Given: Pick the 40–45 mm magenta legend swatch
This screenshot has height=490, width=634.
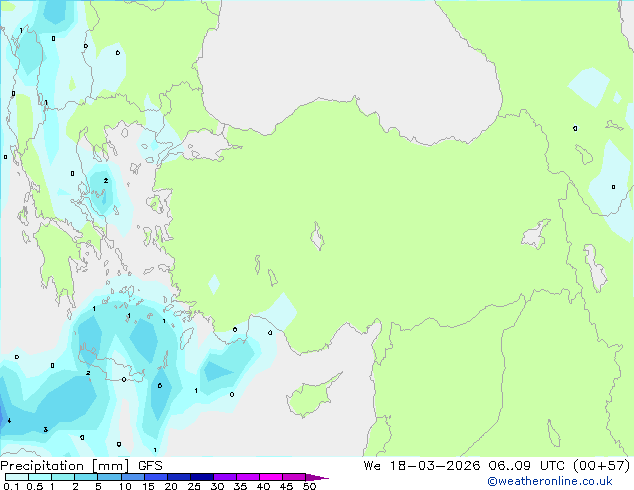Looking at the screenshot, I should pyautogui.click(x=271, y=477).
